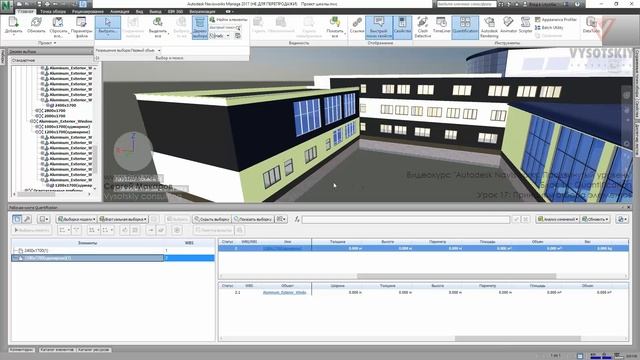The height and width of the screenshot is (360, 640).
Task: Open Анализ изменений dropdown
Action: [x=558, y=219]
